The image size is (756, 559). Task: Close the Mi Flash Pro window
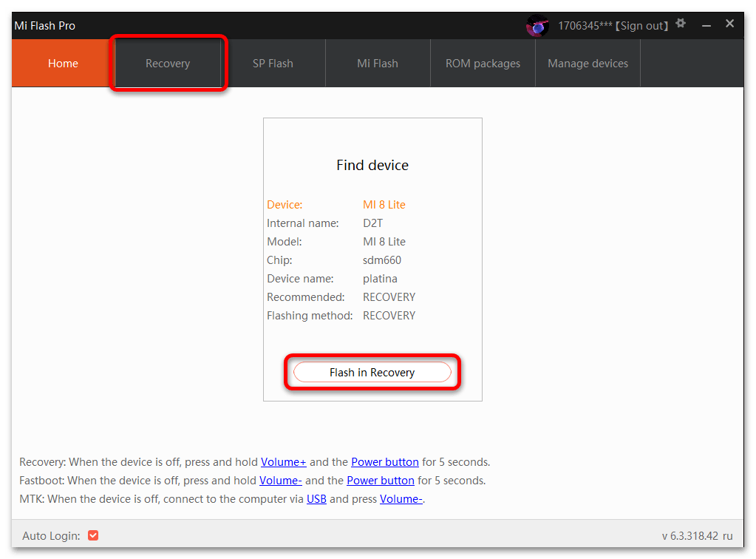click(729, 24)
